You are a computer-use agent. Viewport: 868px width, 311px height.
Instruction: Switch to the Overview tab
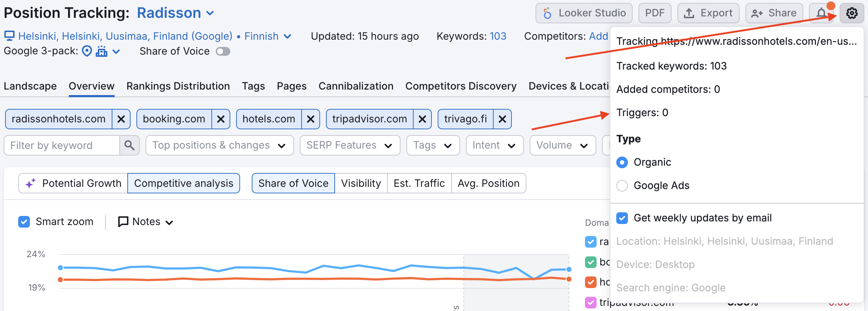[x=92, y=86]
